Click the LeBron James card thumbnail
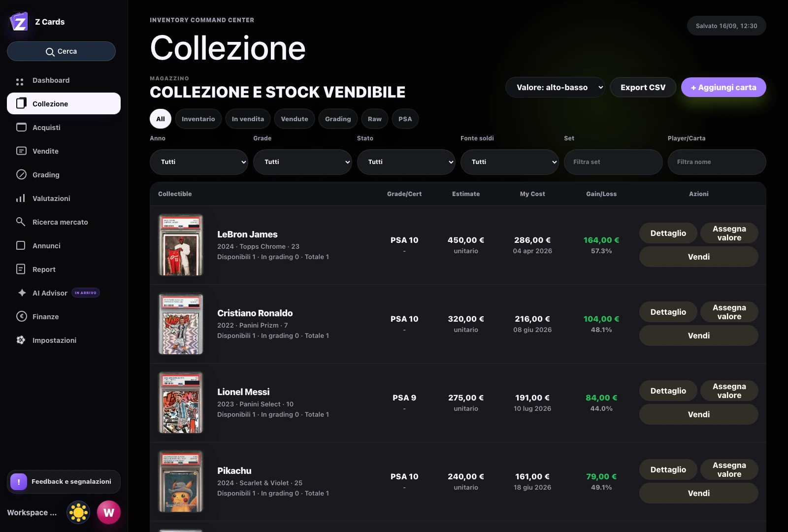This screenshot has height=532, width=788. 181,245
